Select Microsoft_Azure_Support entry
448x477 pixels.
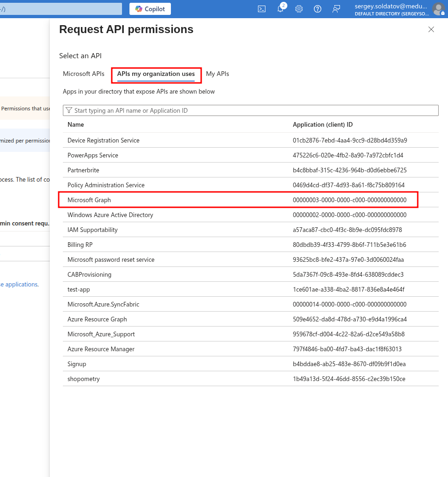(251, 334)
